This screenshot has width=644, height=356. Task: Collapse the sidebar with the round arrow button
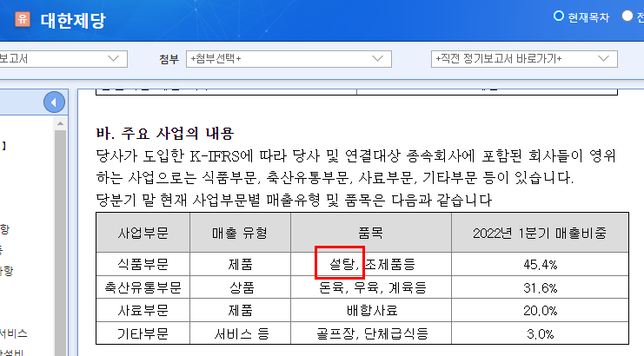[54, 102]
